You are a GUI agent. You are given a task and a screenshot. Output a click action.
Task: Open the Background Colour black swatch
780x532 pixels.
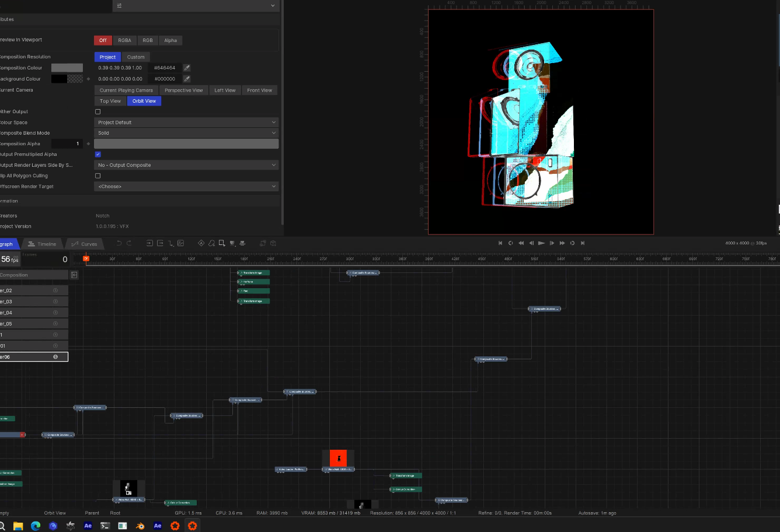tap(59, 79)
